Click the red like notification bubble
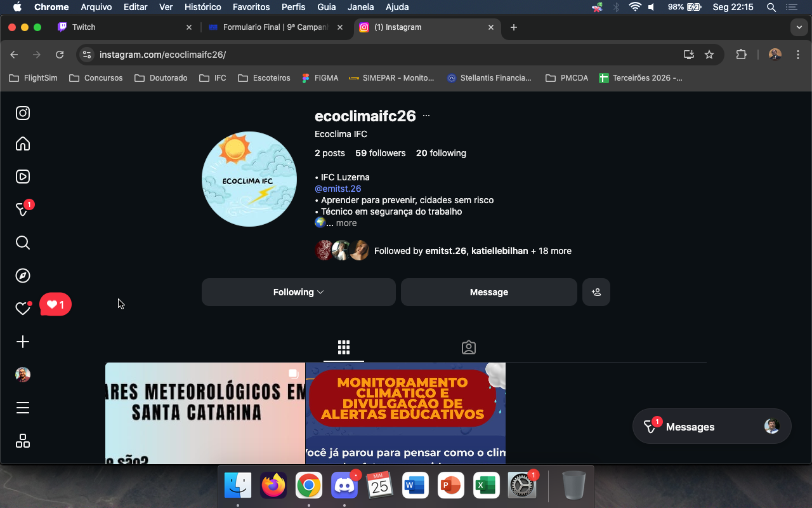 (x=56, y=305)
